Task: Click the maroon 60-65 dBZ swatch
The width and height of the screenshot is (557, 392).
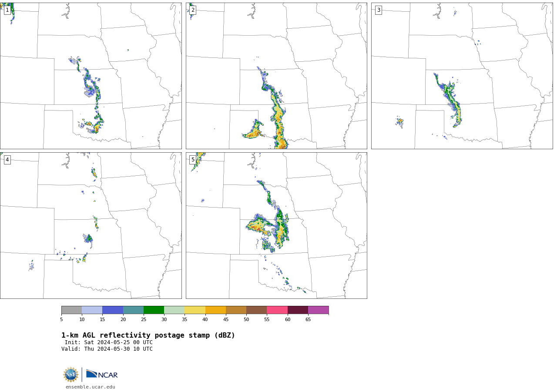Action: (x=298, y=310)
